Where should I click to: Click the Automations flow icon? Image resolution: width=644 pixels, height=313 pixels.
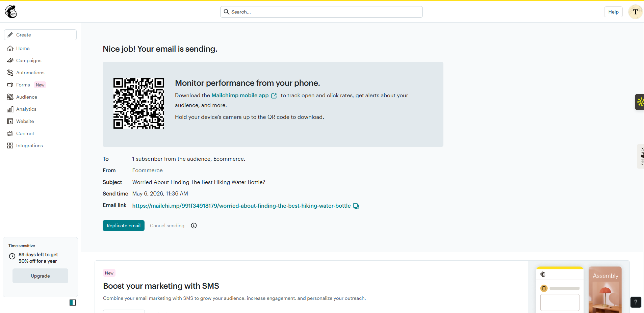pyautogui.click(x=10, y=73)
